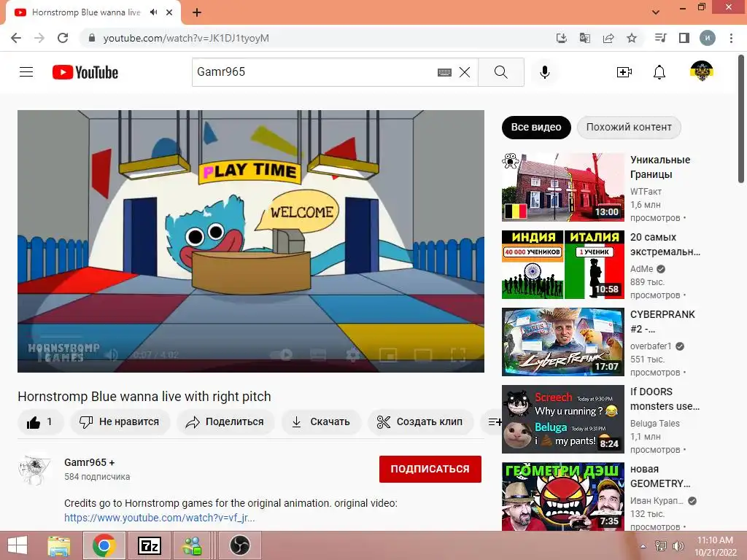
Task: Click the browser address bar URL
Action: pos(186,38)
